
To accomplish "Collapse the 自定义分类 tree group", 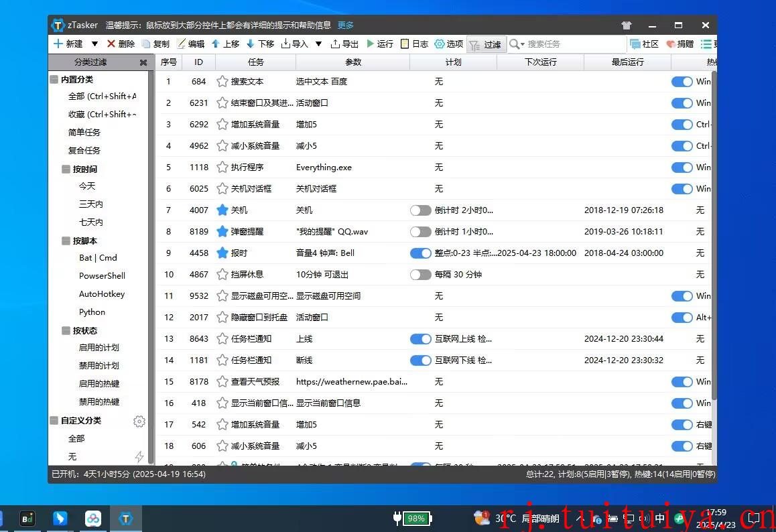I will coord(54,420).
